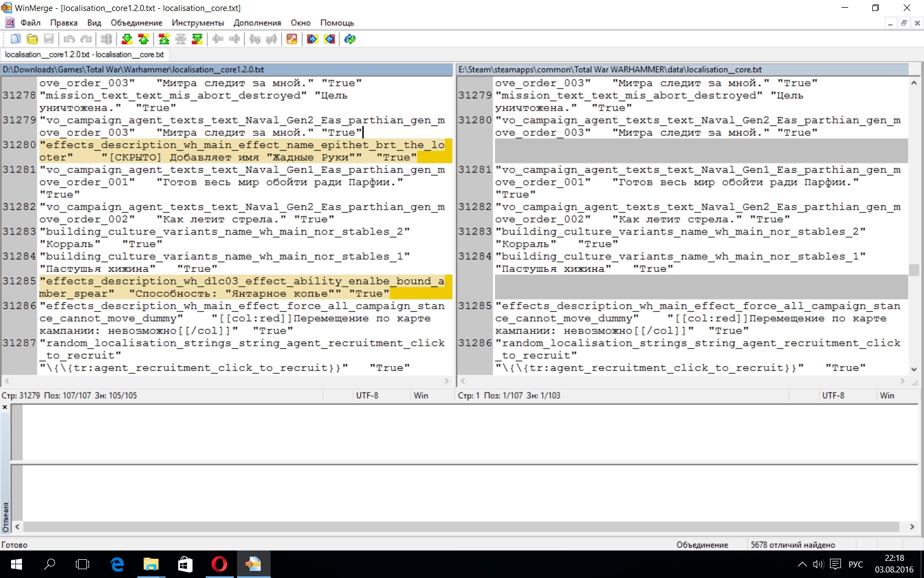Click the right pane file path header
Screen dimensions: 924x578
pyautogui.click(x=683, y=69)
